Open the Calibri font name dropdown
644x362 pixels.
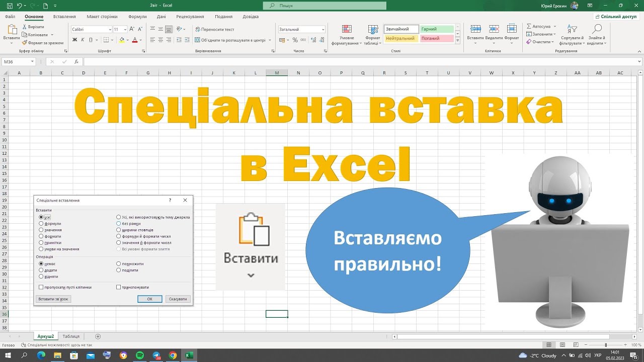(x=110, y=30)
